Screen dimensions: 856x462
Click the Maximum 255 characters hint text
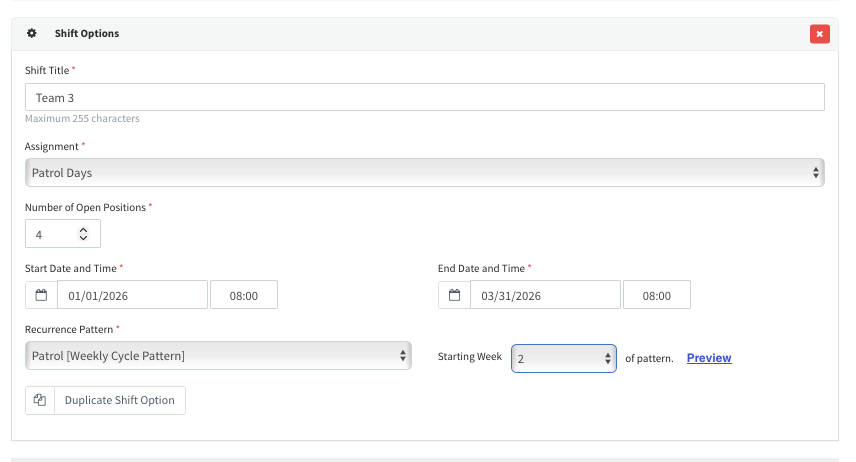point(82,119)
